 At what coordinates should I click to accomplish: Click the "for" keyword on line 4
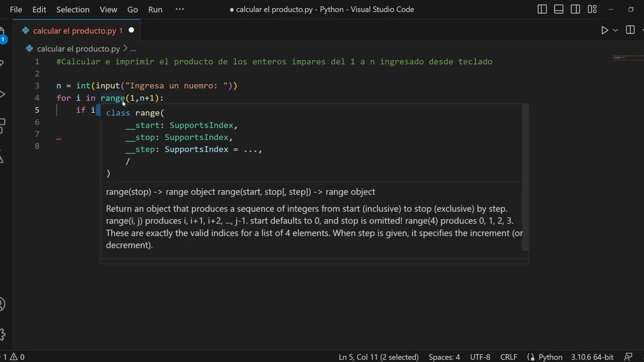point(63,98)
